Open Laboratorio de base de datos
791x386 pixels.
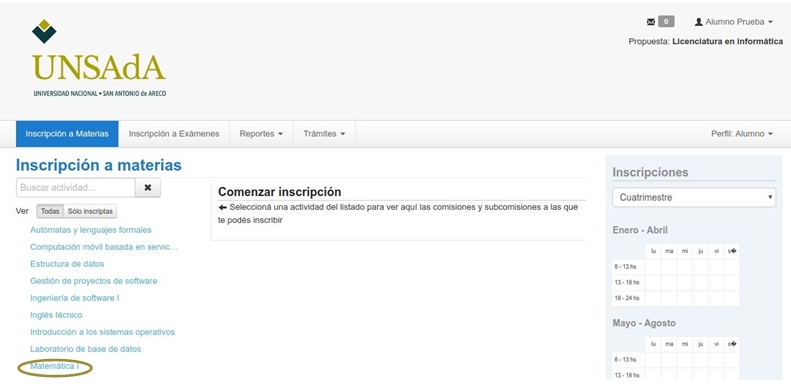pos(86,349)
